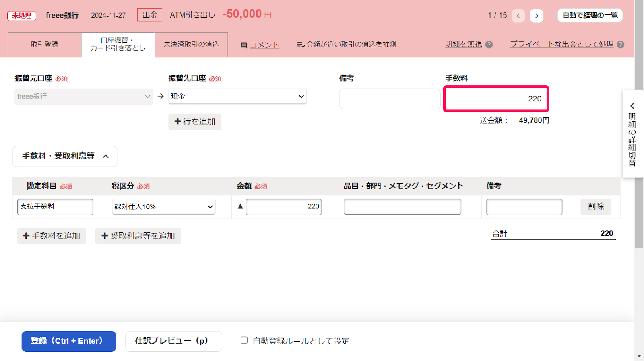Viewport: 644px width, 361px height.
Task: Toggle the ▲ sign beside amount 220
Action: pos(240,206)
